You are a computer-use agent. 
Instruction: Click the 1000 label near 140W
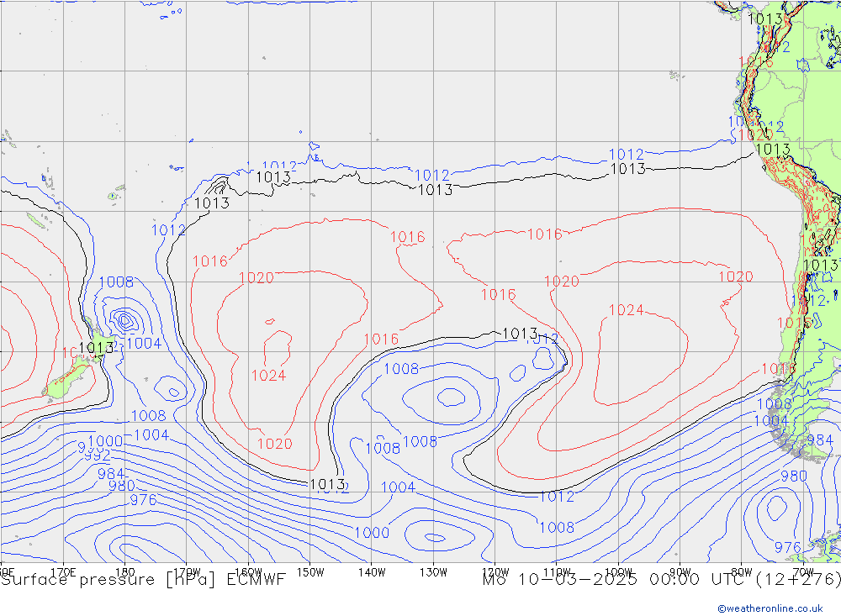click(x=372, y=532)
